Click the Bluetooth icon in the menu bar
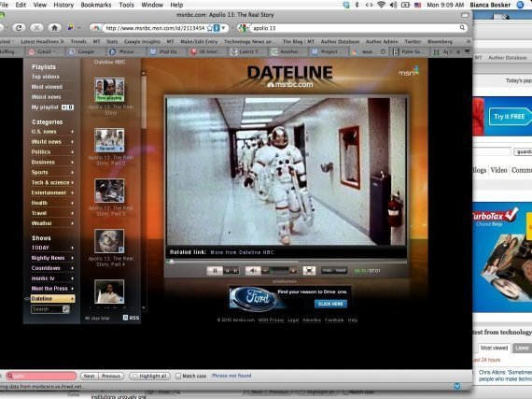This screenshot has width=532, height=399. 357,5
